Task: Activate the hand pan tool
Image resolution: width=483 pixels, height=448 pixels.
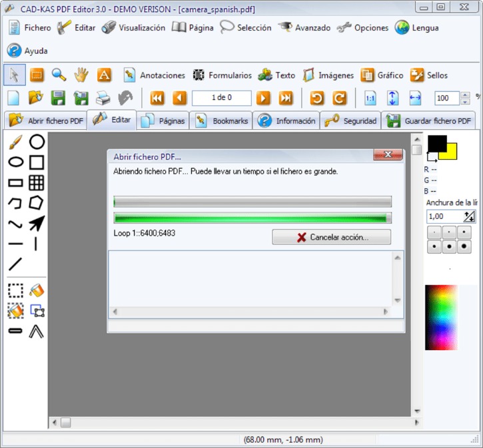Action: (81, 75)
